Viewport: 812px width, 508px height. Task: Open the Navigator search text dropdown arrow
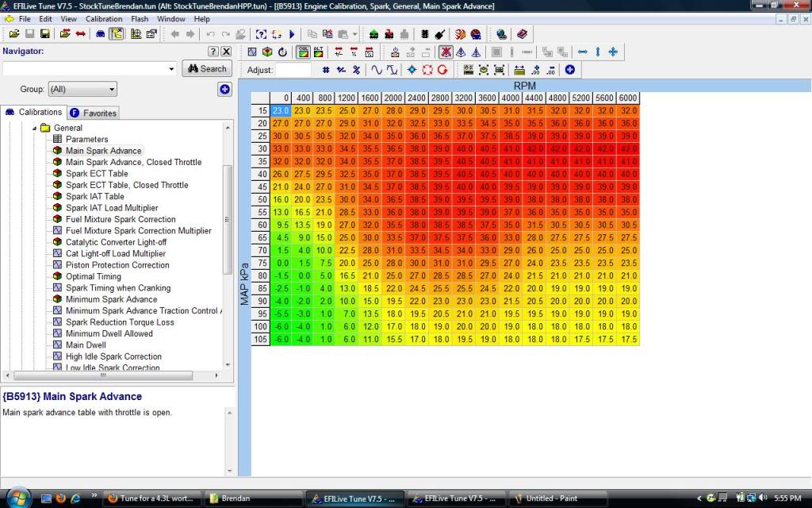pyautogui.click(x=171, y=69)
